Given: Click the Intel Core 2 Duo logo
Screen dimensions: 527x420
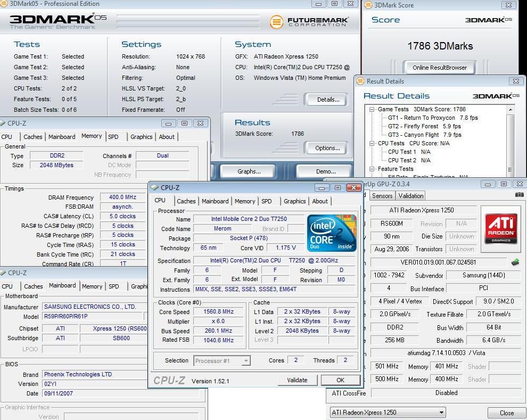Looking at the screenshot, I should click(331, 233).
